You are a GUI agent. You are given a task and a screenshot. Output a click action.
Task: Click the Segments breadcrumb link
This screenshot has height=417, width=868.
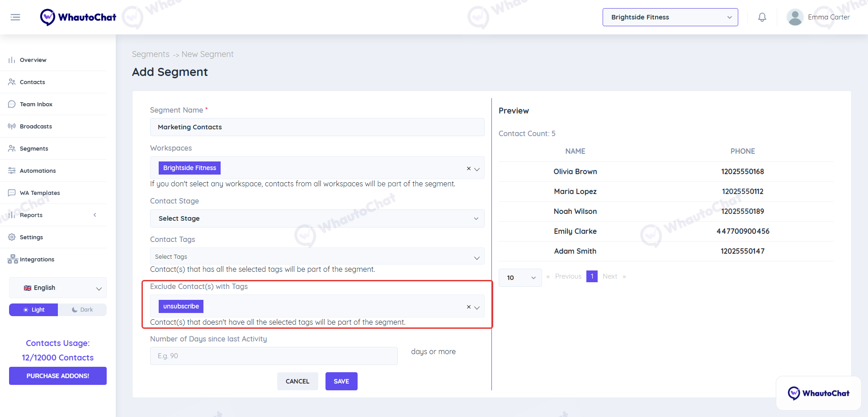coord(151,54)
